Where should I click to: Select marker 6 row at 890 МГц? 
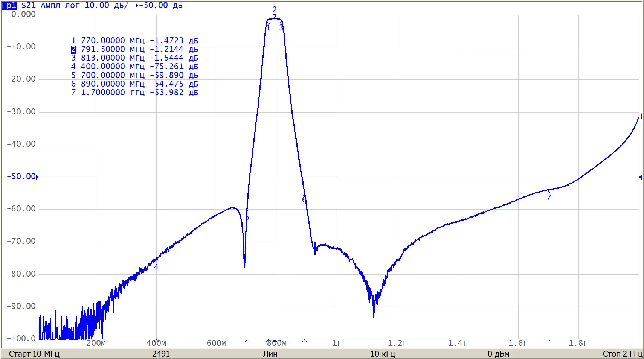click(x=134, y=84)
